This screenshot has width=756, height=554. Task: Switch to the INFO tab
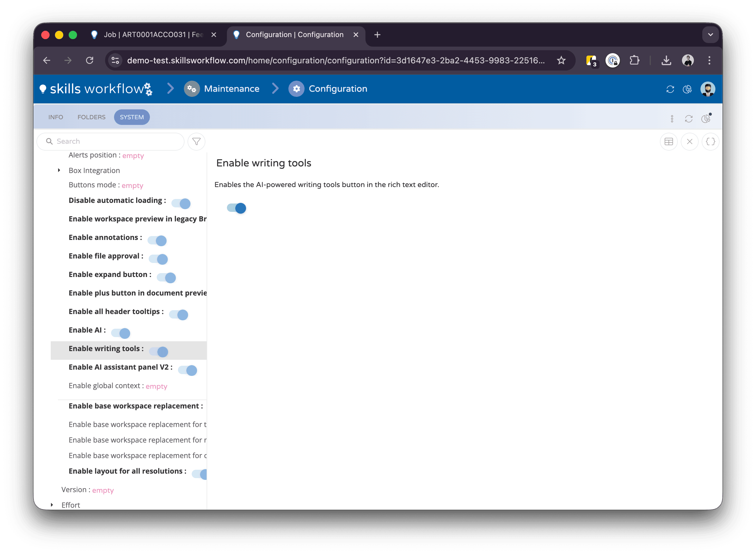[56, 117]
